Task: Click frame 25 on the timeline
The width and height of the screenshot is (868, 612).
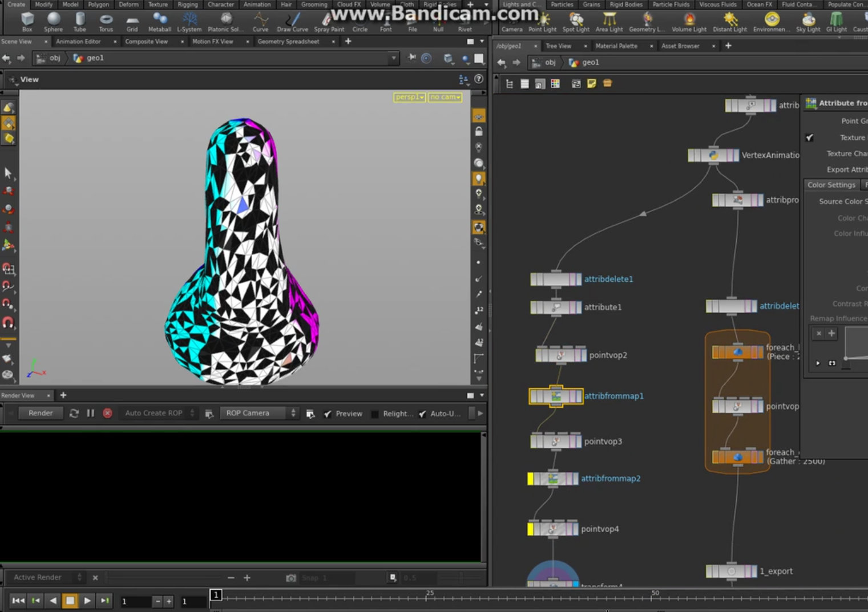Action: (x=427, y=598)
